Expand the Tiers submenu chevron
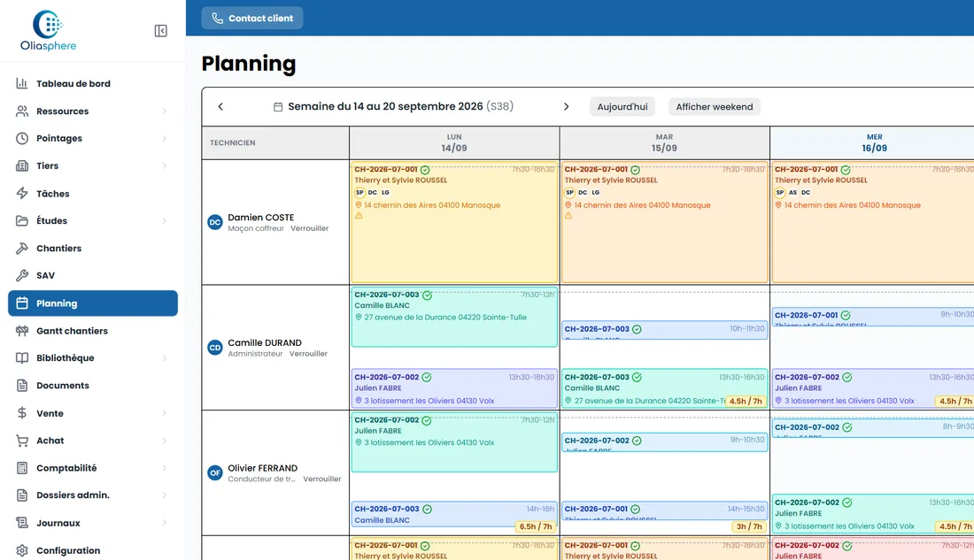This screenshot has height=560, width=974. tap(165, 165)
